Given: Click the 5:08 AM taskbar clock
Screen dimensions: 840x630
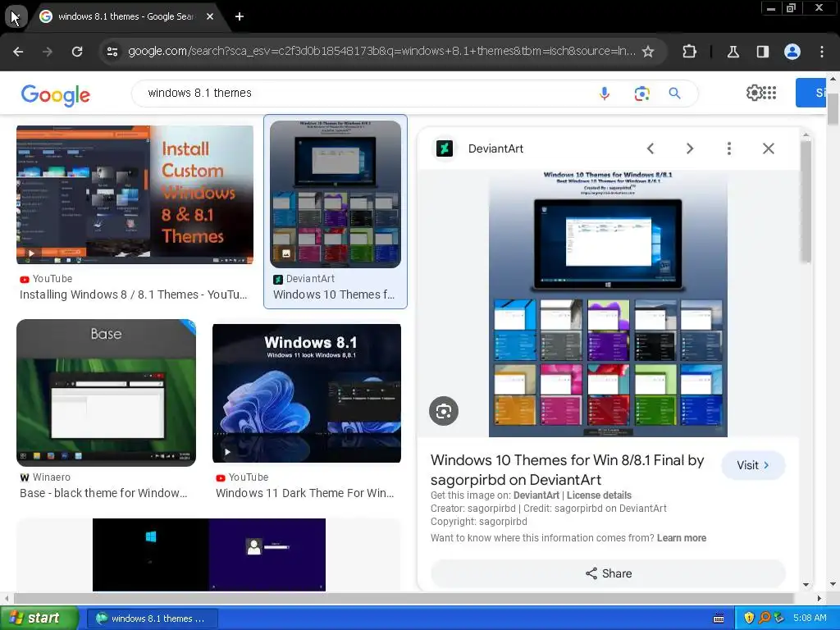Looking at the screenshot, I should coord(810,618).
